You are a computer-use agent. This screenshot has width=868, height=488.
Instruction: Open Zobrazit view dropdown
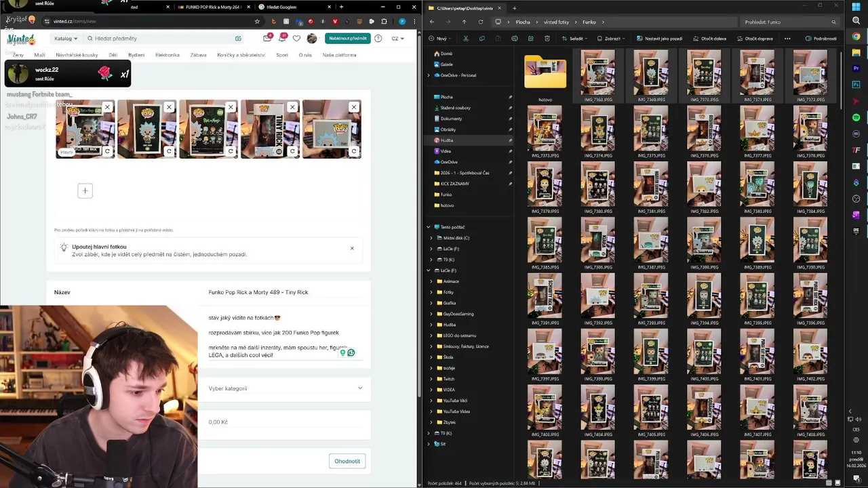pos(612,39)
